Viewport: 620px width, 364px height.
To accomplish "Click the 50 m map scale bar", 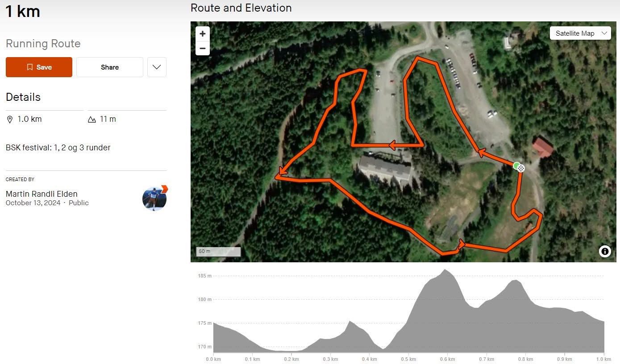I will click(x=218, y=252).
